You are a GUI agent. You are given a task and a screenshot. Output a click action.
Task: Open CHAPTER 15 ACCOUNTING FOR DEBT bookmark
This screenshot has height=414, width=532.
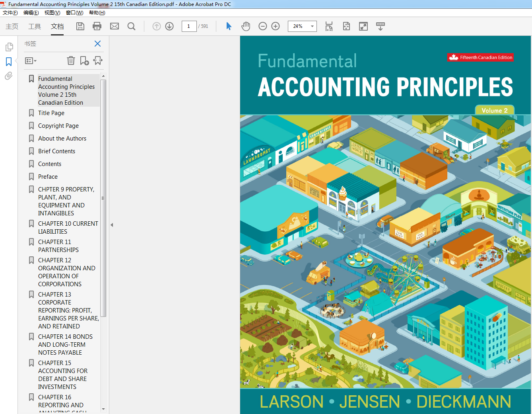tap(63, 375)
